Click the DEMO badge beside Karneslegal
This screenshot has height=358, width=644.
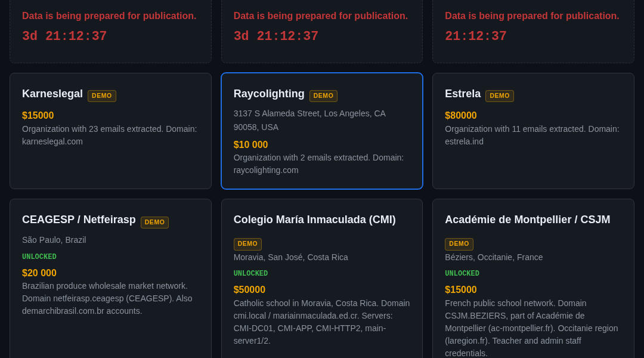(x=102, y=96)
